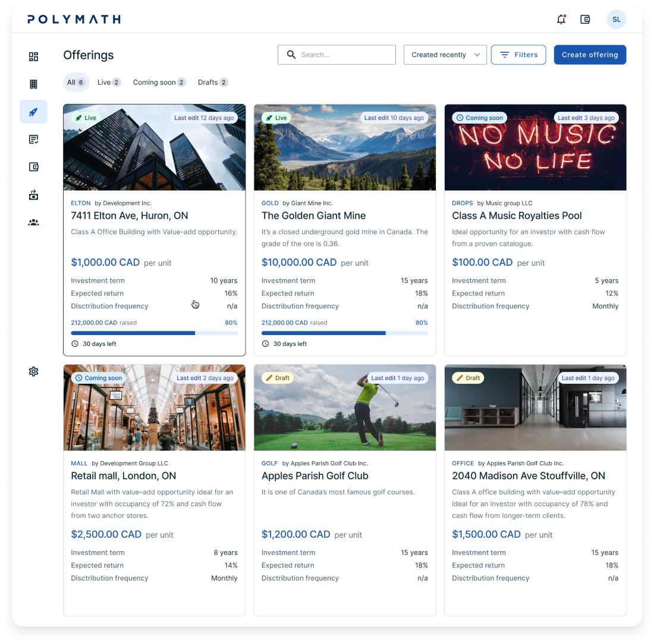
Task: Click the rocket Offerings icon in sidebar
Action: pyautogui.click(x=33, y=112)
